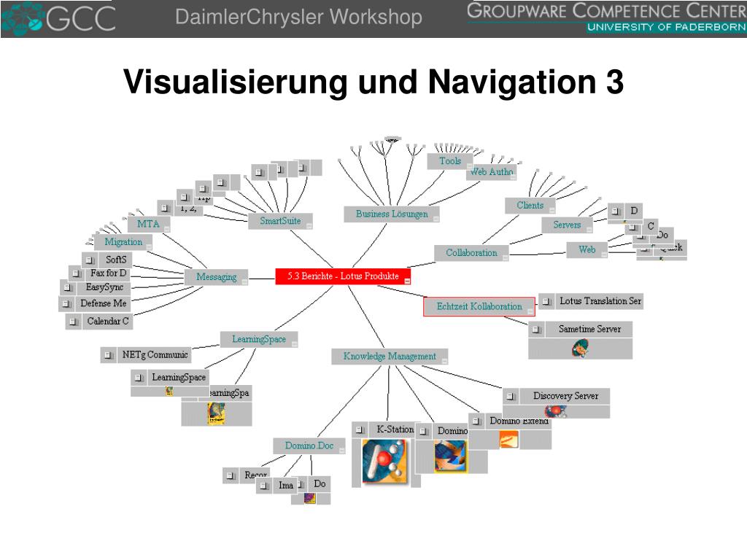Click the document icon beside Fax for D
Viewport: 747px width, 560px height.
(77, 273)
